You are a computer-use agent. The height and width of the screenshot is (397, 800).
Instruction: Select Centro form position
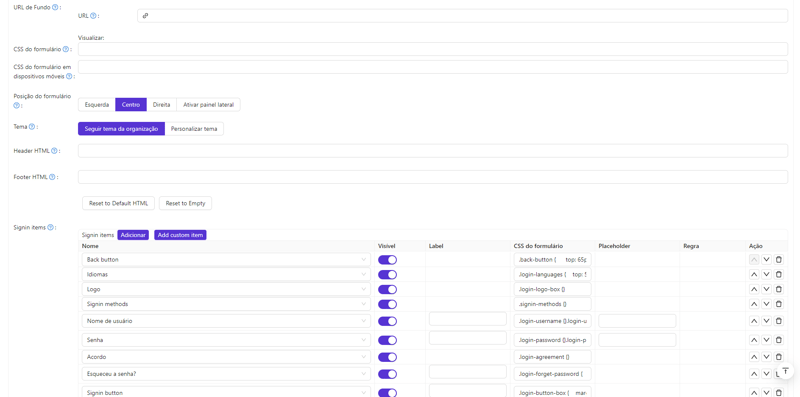click(x=131, y=105)
